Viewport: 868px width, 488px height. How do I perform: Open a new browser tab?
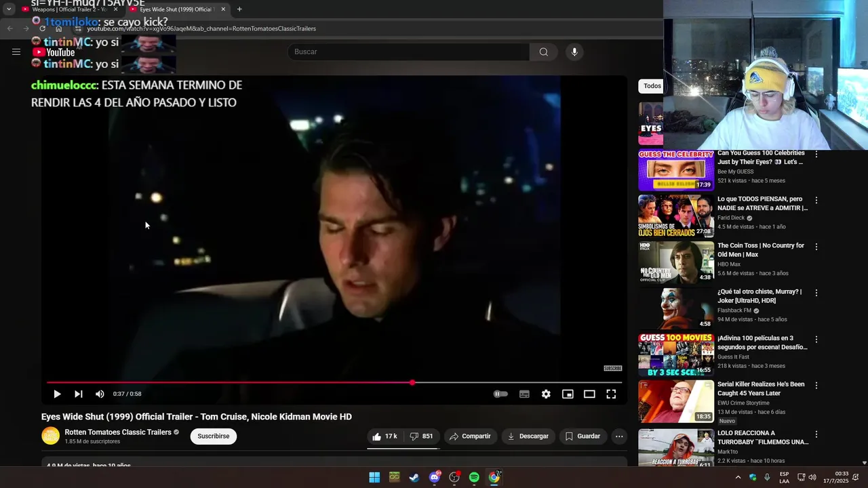[239, 9]
